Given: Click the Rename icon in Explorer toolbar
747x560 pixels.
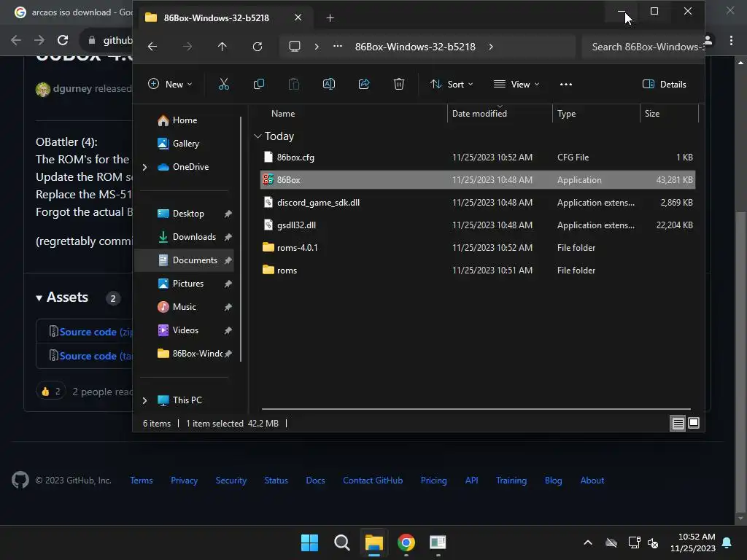Looking at the screenshot, I should 329,85.
